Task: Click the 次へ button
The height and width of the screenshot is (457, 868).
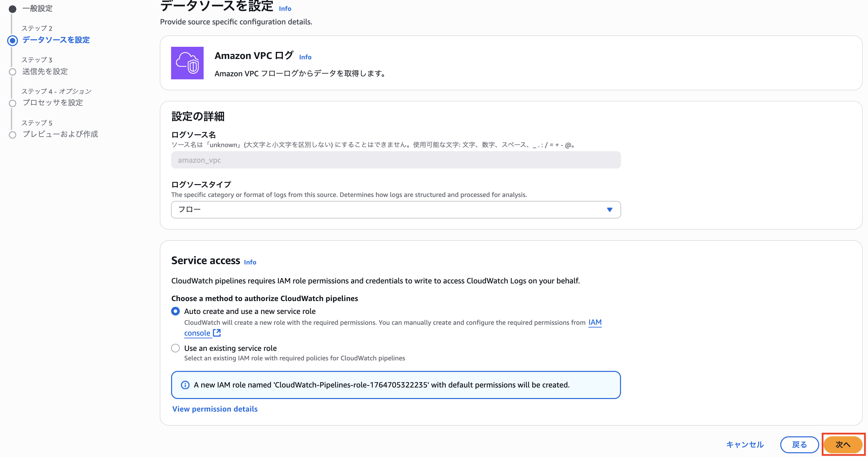Action: [x=843, y=444]
